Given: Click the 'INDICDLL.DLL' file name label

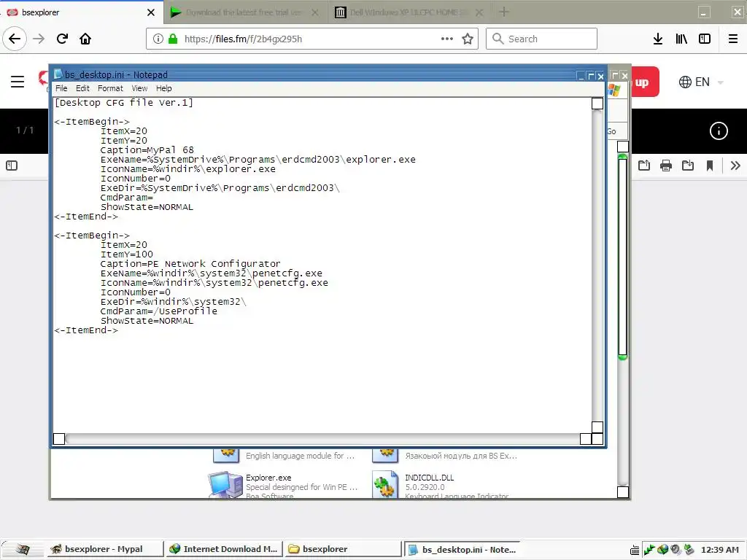Looking at the screenshot, I should (429, 478).
